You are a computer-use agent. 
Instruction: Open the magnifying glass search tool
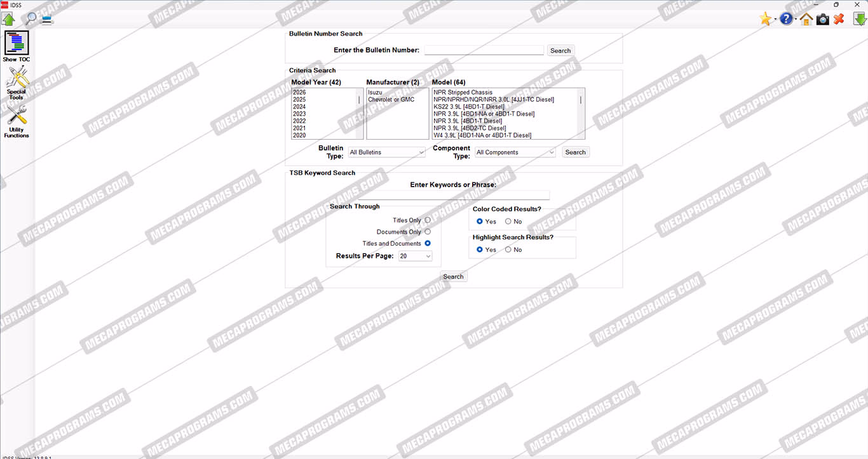click(x=30, y=18)
